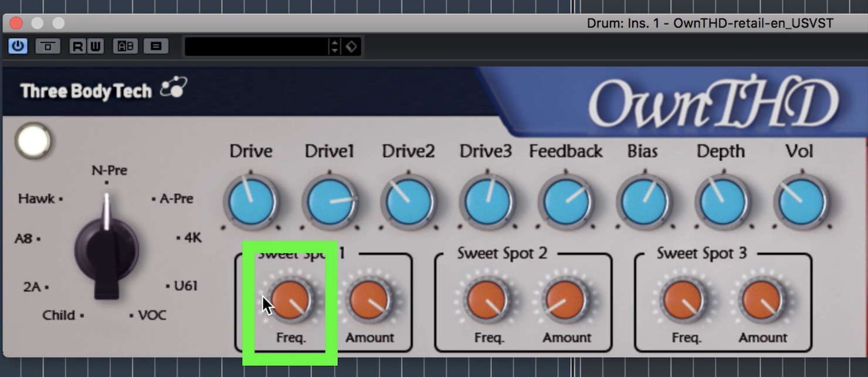Adjust the Drive3 knob
Screen dimensions: 868x377
pyautogui.click(x=487, y=201)
